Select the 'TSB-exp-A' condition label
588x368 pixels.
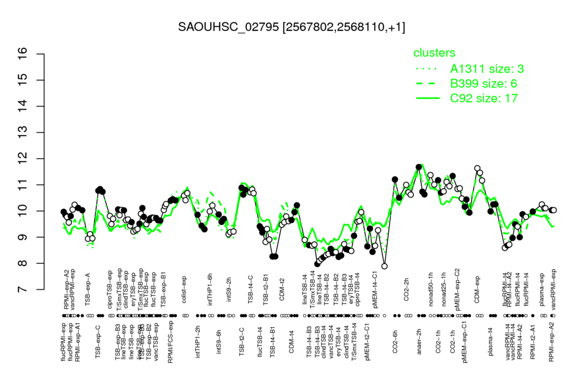click(x=88, y=289)
